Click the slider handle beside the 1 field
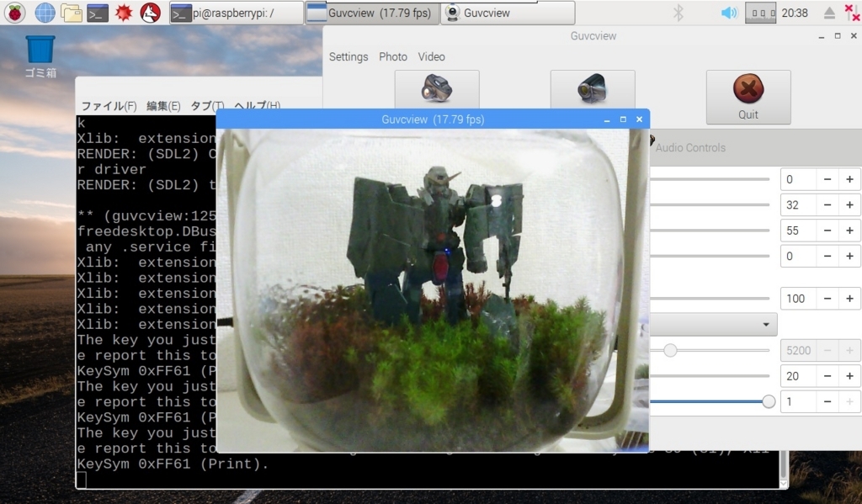The height and width of the screenshot is (504, 862). 769,402
